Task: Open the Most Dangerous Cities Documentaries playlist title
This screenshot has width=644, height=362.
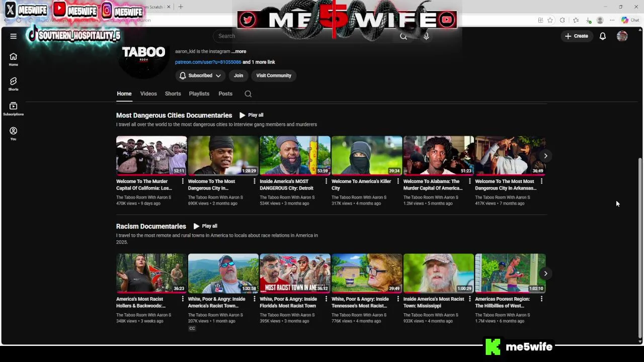Action: [174, 115]
